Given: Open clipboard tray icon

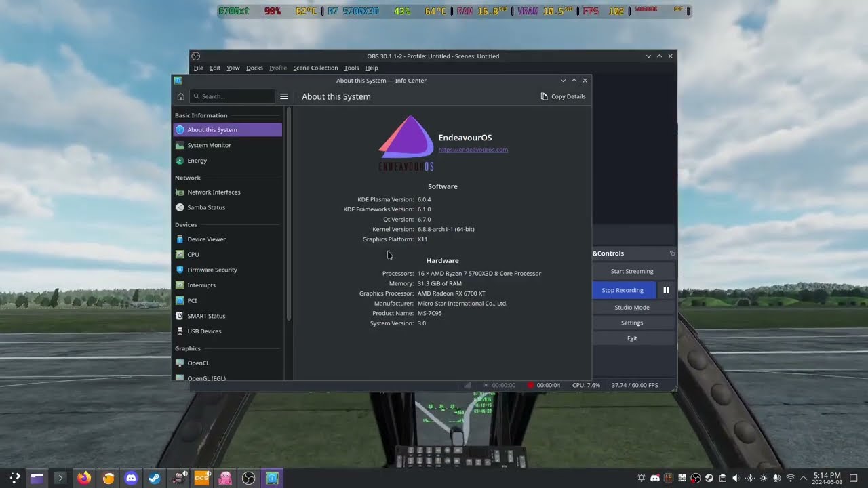Looking at the screenshot, I should tap(723, 478).
